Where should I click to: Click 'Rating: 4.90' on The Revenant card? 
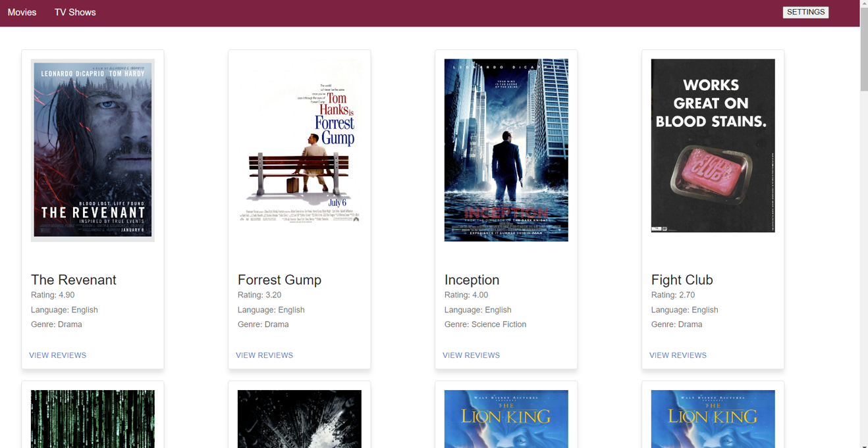[53, 295]
